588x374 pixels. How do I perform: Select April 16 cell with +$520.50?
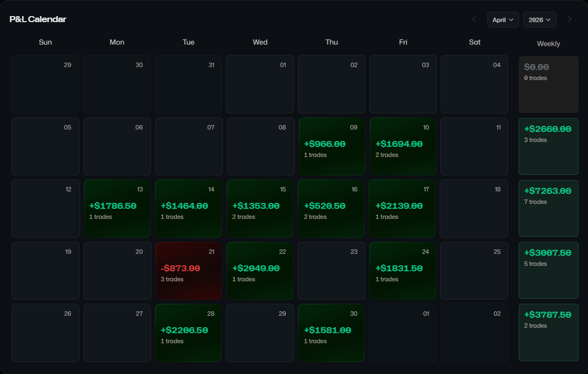coord(331,209)
